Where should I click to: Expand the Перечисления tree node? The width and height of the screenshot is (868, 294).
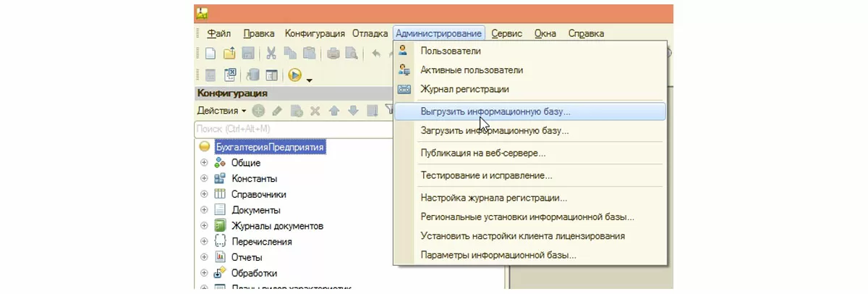204,241
